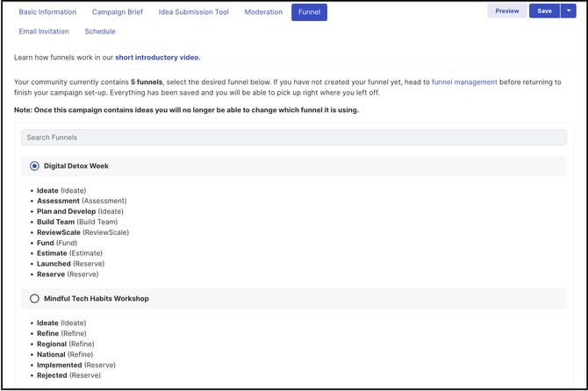Switch to the Email Invitation tab

pyautogui.click(x=46, y=32)
